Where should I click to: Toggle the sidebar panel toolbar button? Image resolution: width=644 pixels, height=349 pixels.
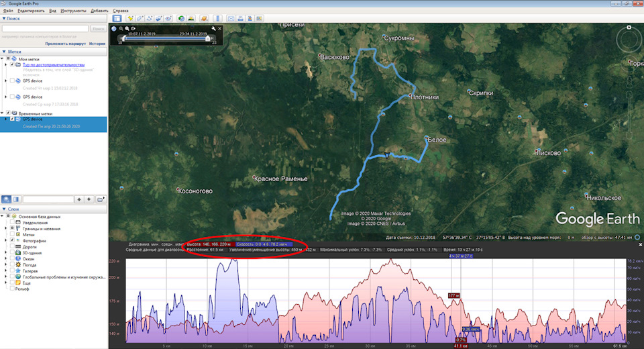pos(117,19)
